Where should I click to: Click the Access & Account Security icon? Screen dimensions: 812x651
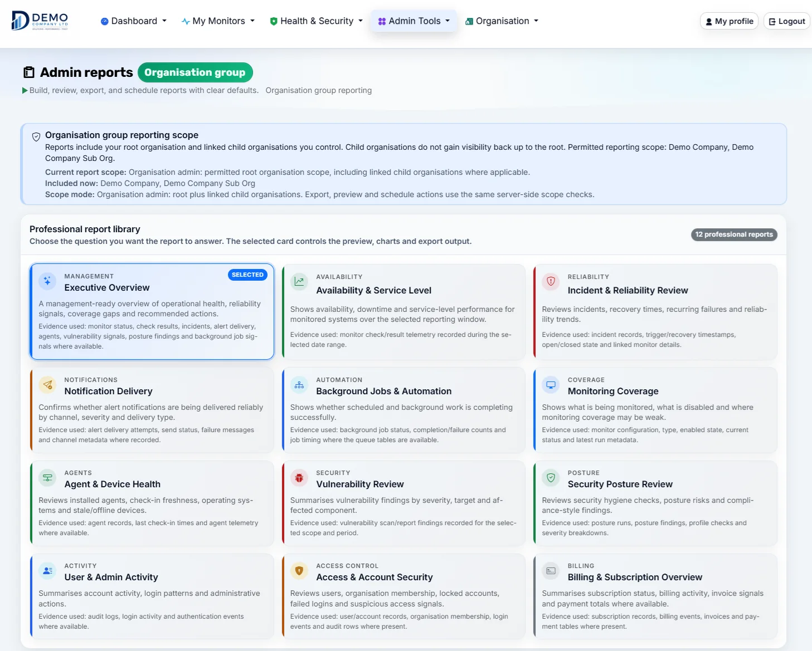point(299,571)
